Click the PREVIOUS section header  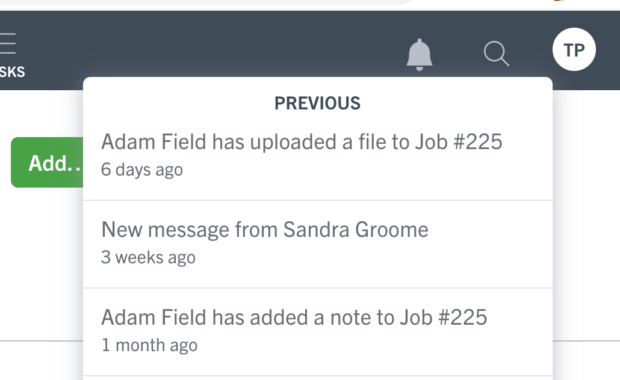[318, 103]
